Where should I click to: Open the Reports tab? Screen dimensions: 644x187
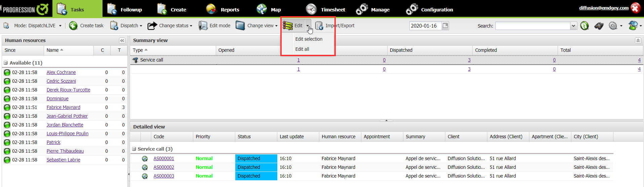223,9
